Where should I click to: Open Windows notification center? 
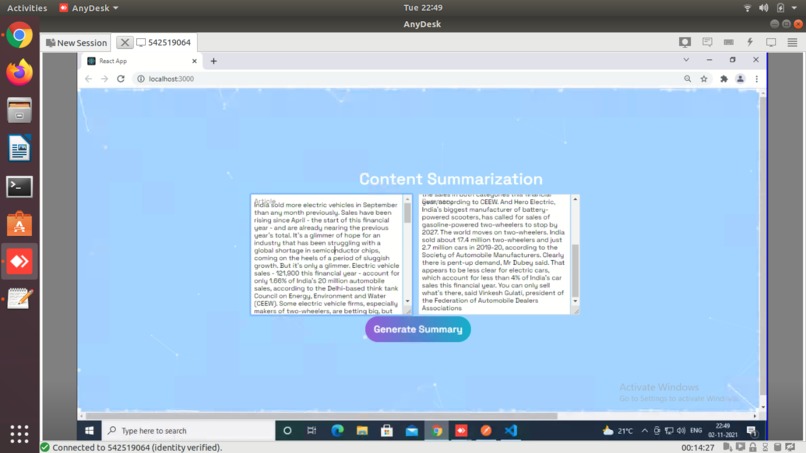(752, 430)
